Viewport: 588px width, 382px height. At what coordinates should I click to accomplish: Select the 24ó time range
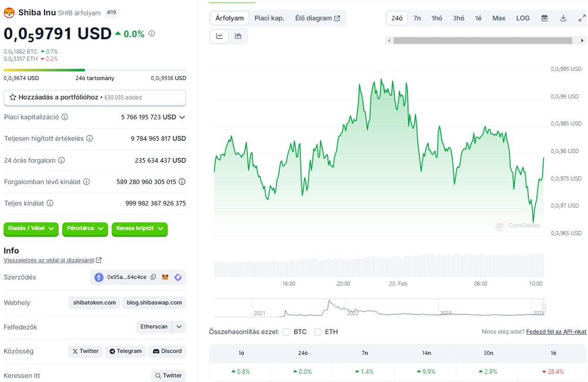[397, 18]
